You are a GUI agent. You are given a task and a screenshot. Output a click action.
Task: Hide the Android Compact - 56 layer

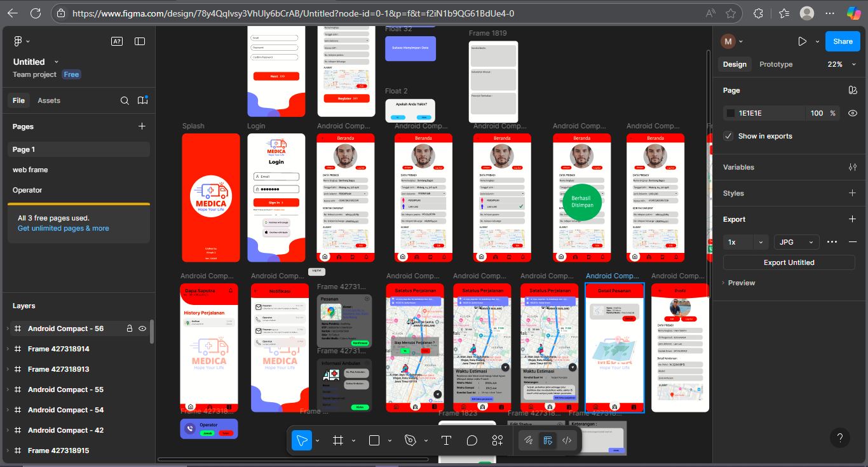142,328
